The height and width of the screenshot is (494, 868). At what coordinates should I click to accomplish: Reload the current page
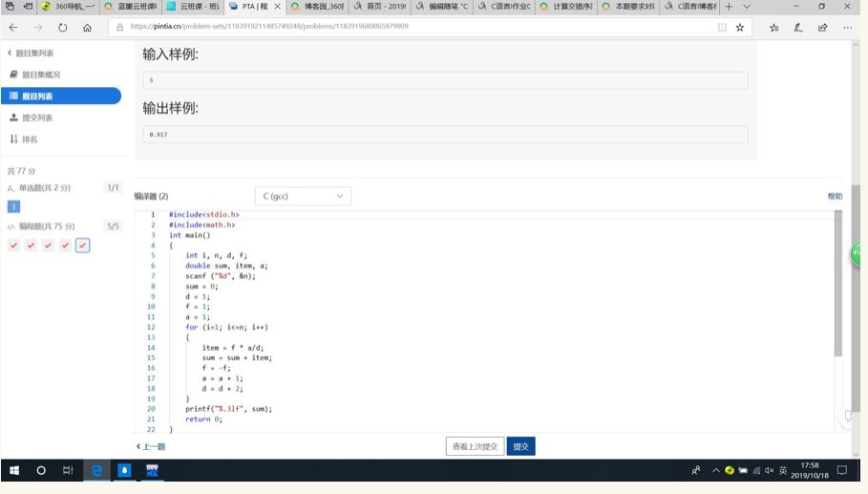click(x=63, y=27)
